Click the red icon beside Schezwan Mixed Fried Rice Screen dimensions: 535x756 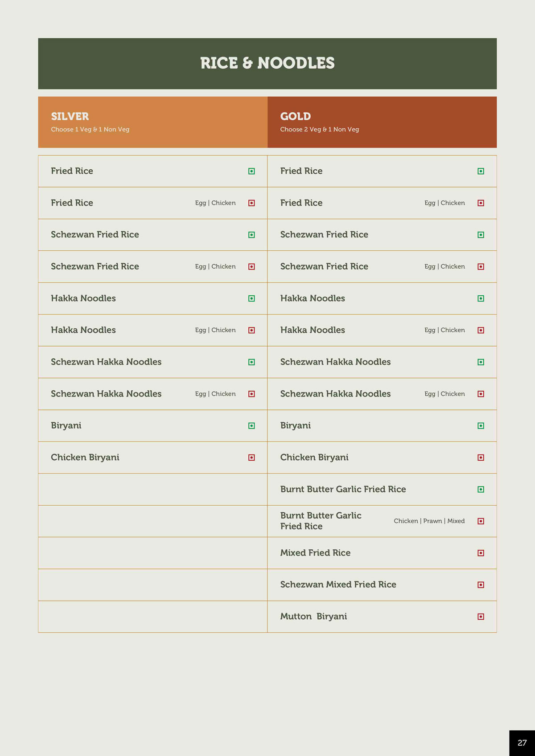[481, 584]
